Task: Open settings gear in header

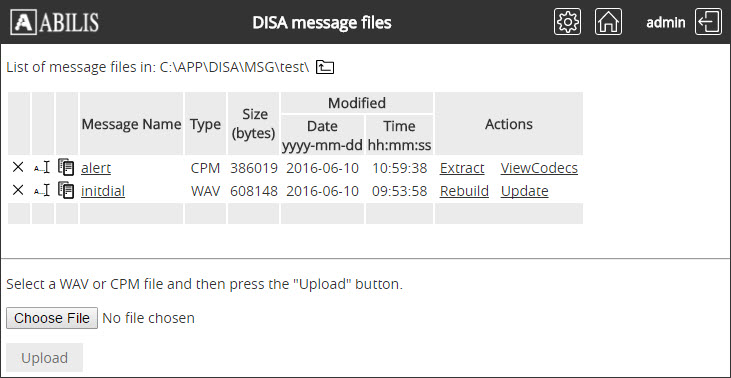Action: coord(567,22)
